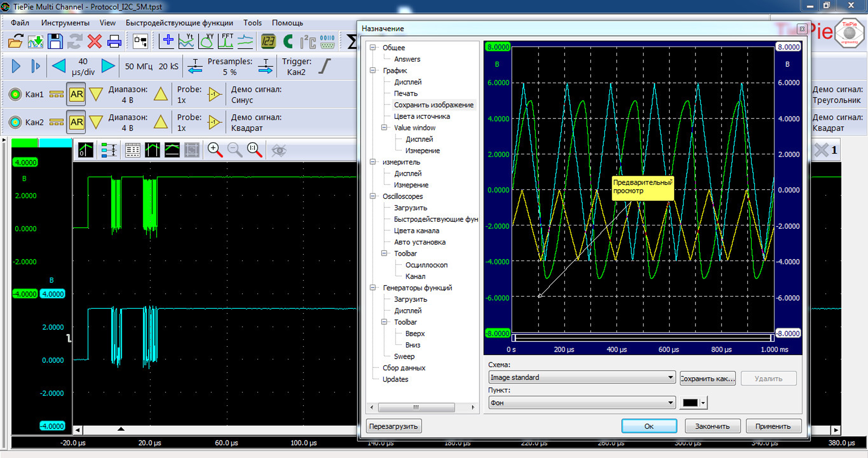The image size is (868, 458).
Task: Start measuring with the play button
Action: (16, 66)
